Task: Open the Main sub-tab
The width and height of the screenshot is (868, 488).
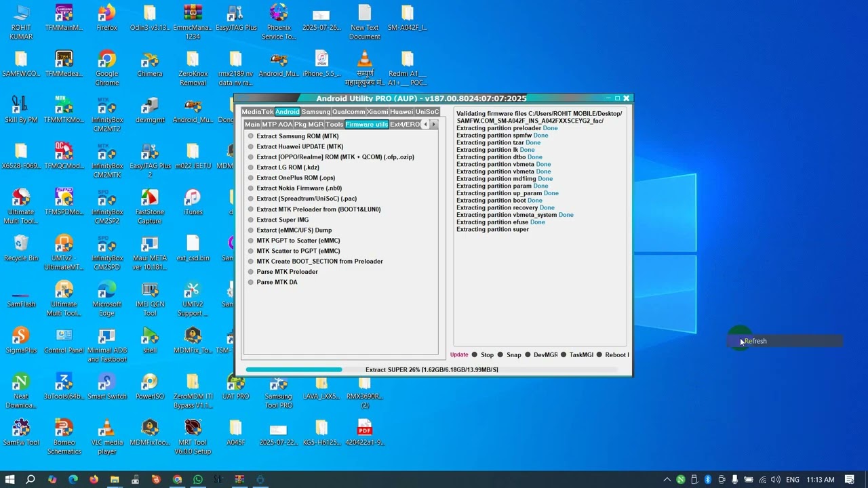Action: pos(252,125)
